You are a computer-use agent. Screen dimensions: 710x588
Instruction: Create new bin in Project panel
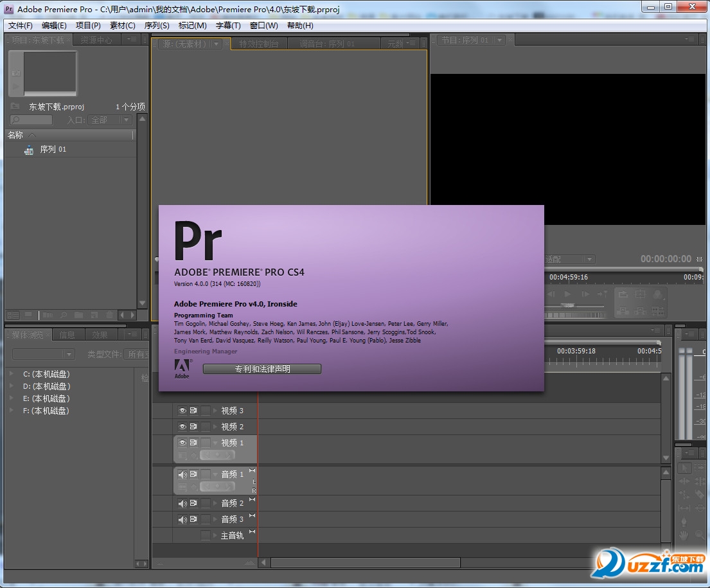click(79, 315)
